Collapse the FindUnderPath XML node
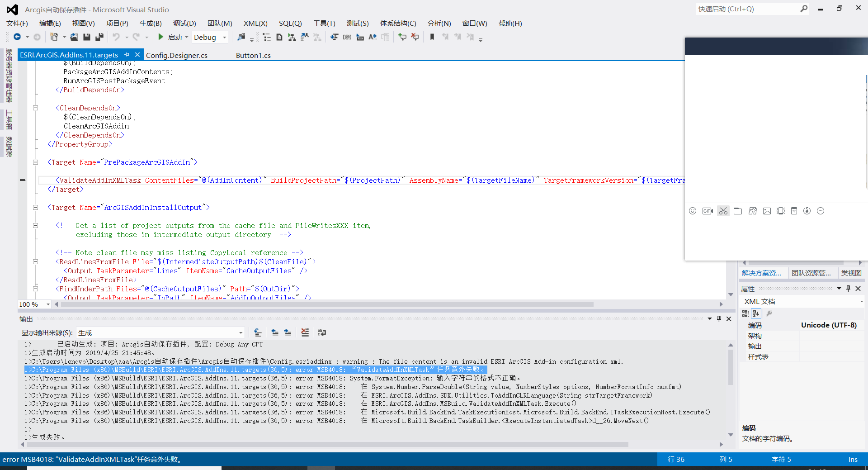Viewport: 868px width, 470px height. [35, 289]
